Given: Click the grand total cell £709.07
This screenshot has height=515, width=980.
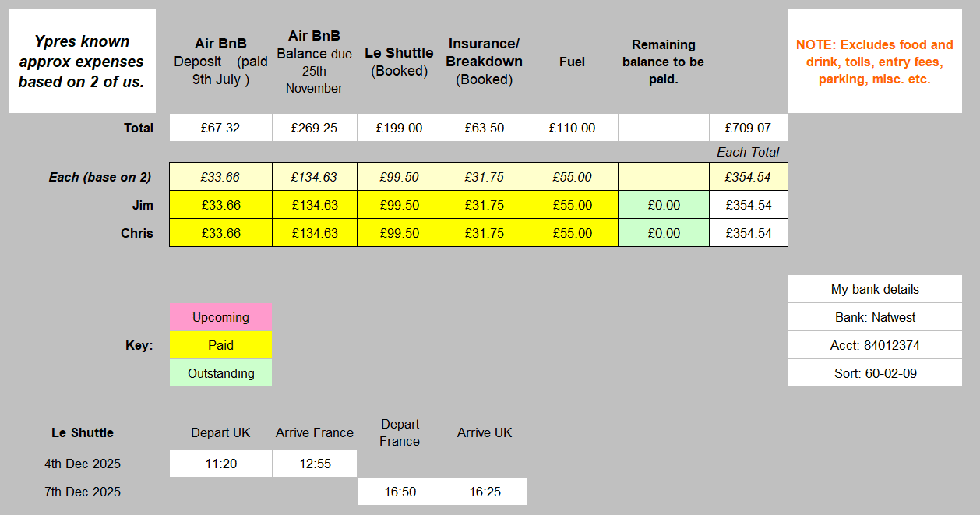Looking at the screenshot, I should point(748,128).
